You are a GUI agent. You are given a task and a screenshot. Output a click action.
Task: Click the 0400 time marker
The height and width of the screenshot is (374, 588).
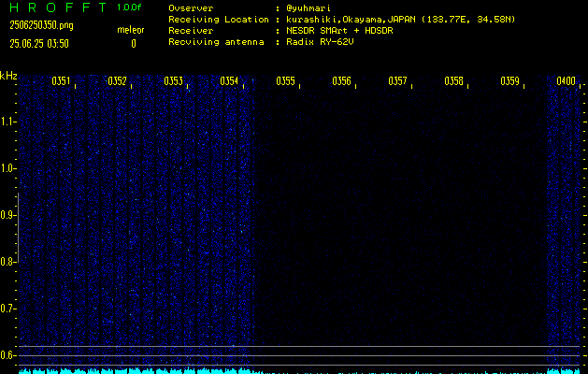[566, 81]
